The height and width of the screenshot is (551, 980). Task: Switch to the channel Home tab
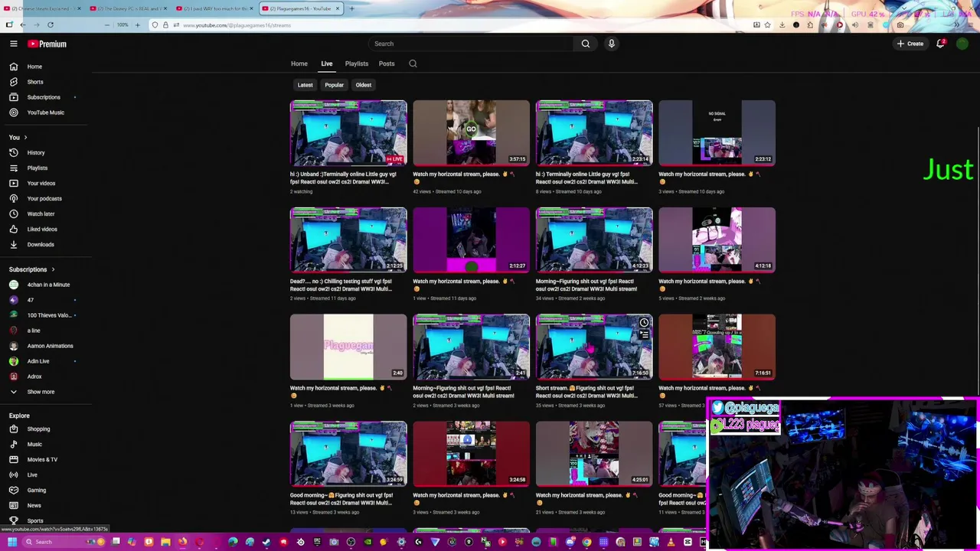coord(299,64)
